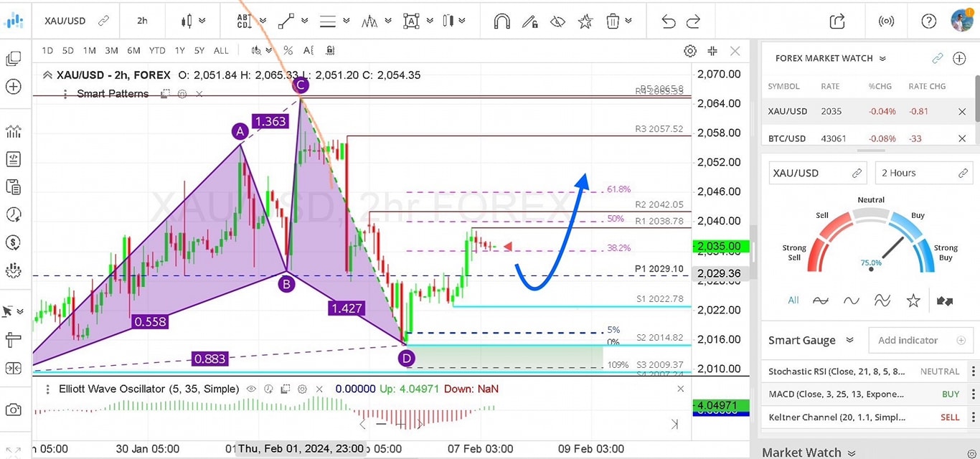The width and height of the screenshot is (980, 459).
Task: Toggle lock drawings pencil icon
Action: click(529, 22)
